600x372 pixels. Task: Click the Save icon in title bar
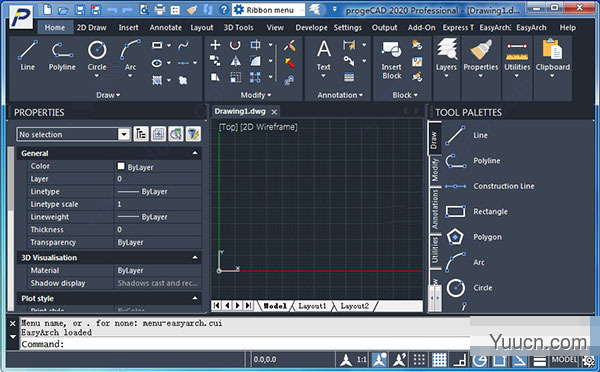tap(80, 10)
